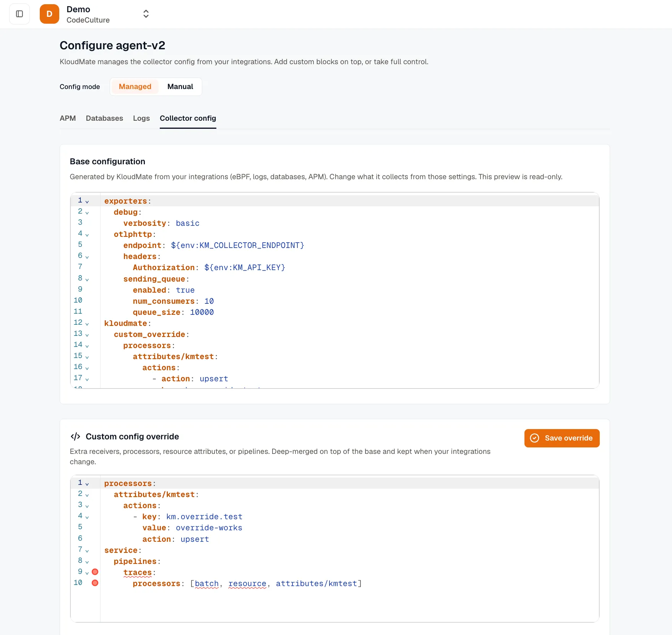
Task: Fold attributes/kmtest in base configuration line 15
Action: pyautogui.click(x=87, y=357)
